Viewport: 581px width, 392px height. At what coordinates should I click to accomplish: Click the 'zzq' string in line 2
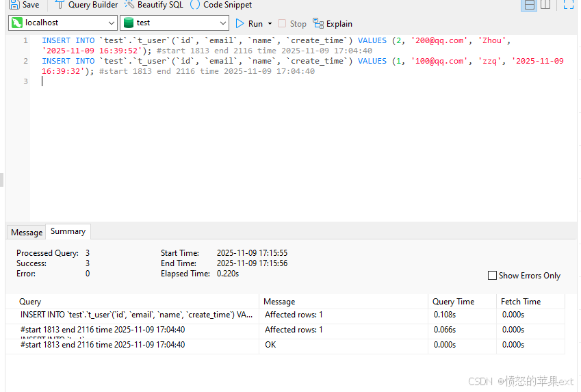coord(489,61)
